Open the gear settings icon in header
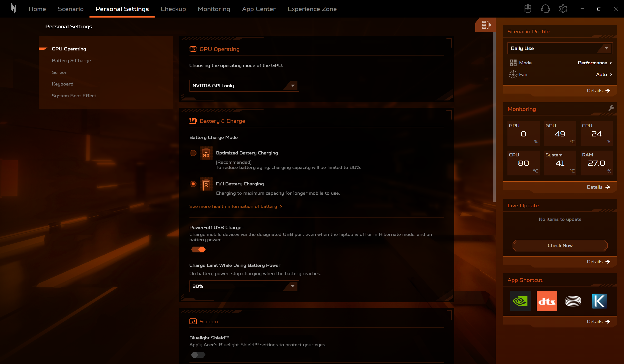 [x=563, y=9]
